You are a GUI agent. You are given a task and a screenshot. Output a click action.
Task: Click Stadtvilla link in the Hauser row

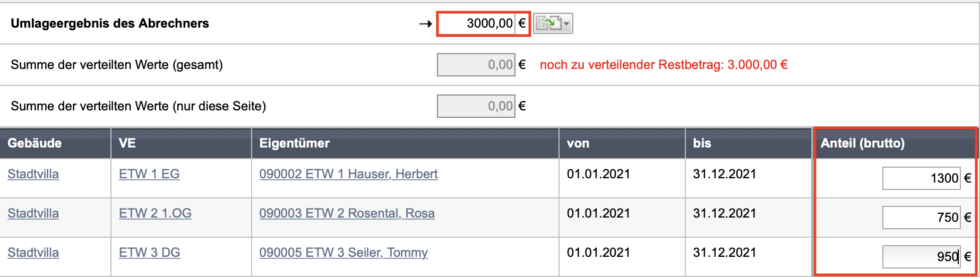(33, 174)
